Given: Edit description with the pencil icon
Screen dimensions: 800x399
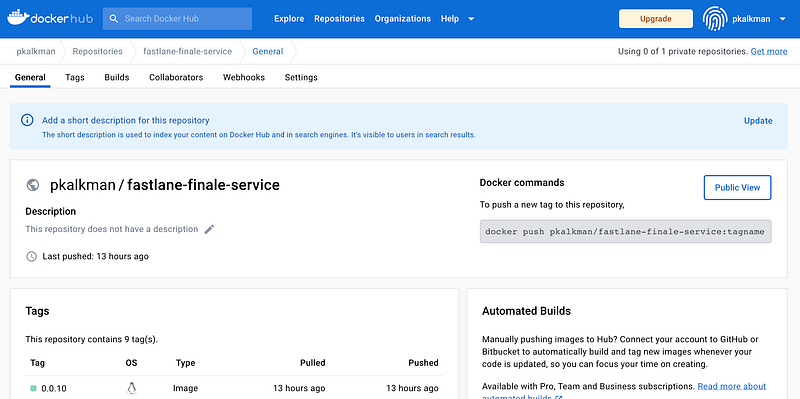Looking at the screenshot, I should [x=209, y=229].
